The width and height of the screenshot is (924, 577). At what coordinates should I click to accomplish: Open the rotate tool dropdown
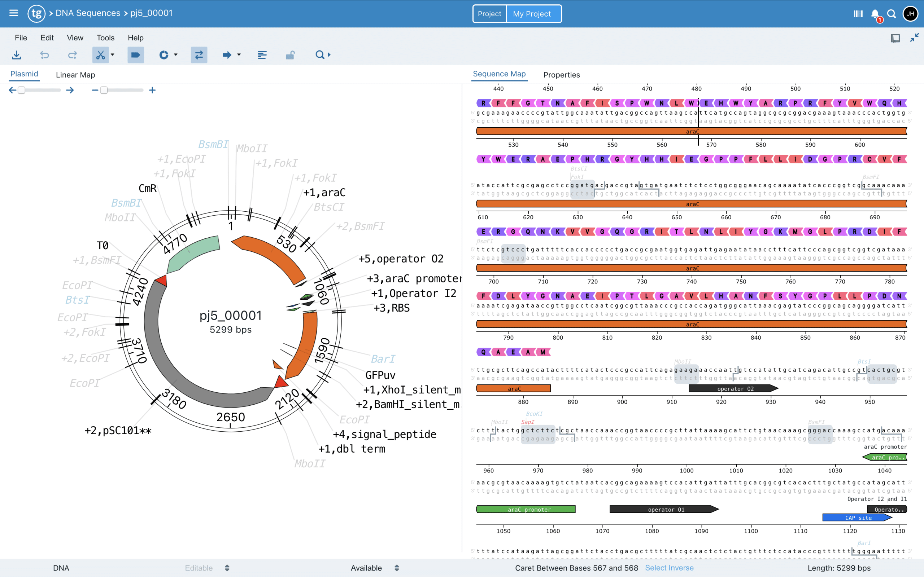pyautogui.click(x=176, y=55)
